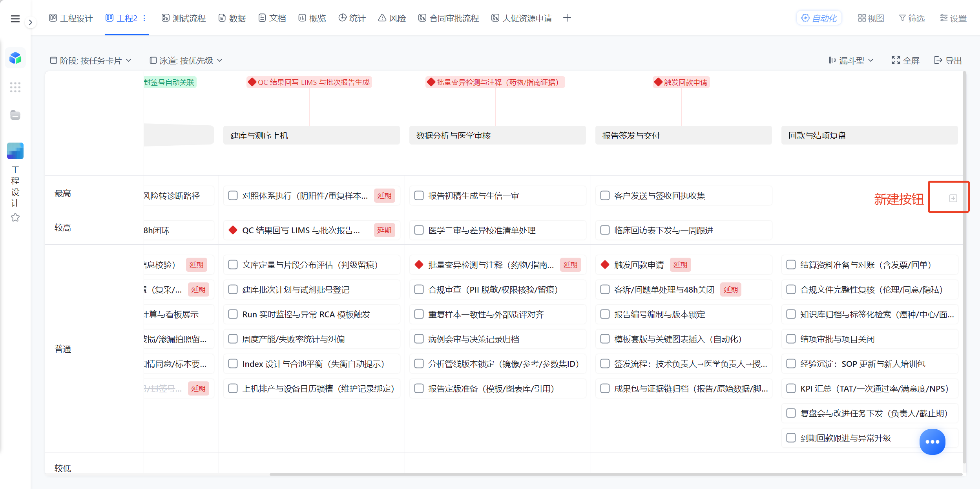This screenshot has width=980, height=489.
Task: Click the 较高 priority lane label
Action: pyautogui.click(x=63, y=228)
